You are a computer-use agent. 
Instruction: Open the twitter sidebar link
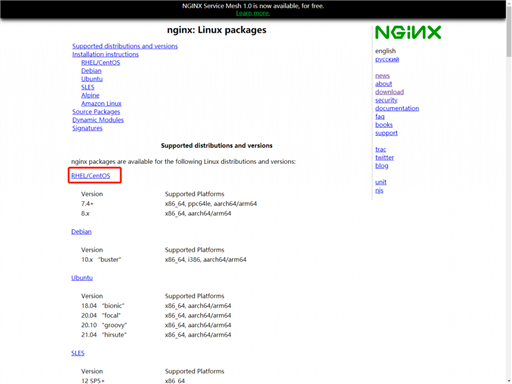tap(385, 157)
